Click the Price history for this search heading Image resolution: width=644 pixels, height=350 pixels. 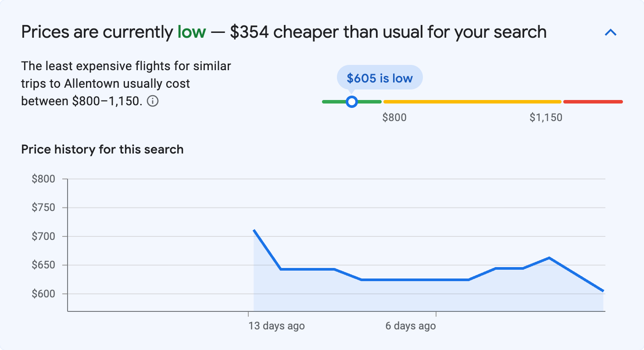click(102, 149)
